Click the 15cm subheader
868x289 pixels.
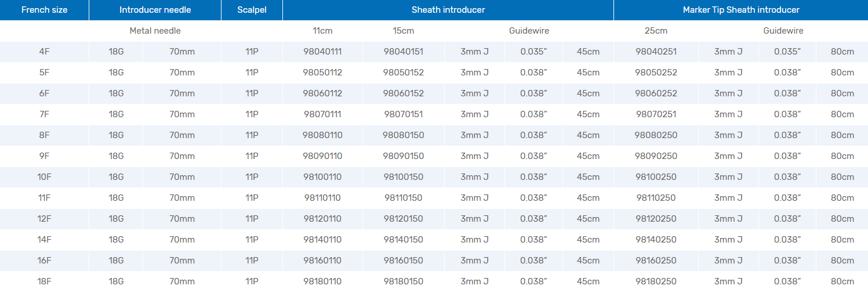[404, 31]
